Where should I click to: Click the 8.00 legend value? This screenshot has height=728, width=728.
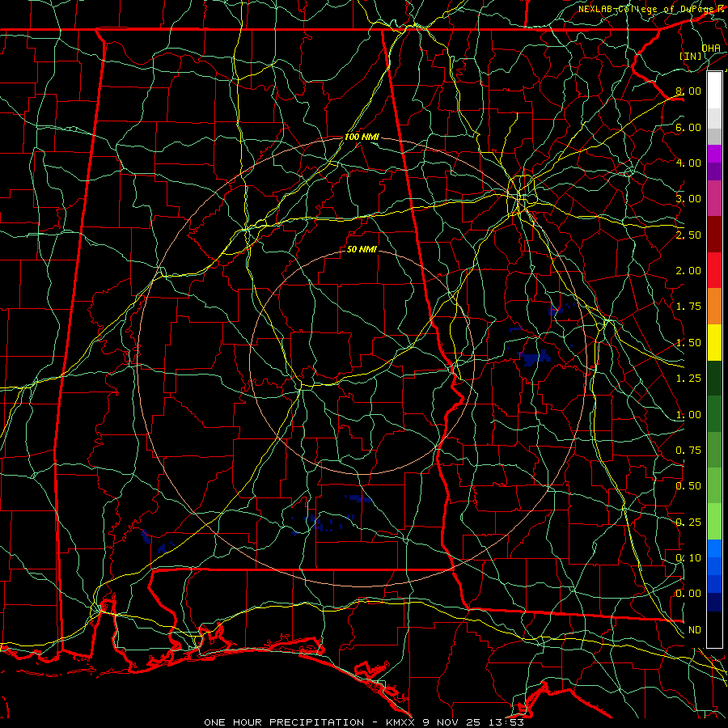688,91
